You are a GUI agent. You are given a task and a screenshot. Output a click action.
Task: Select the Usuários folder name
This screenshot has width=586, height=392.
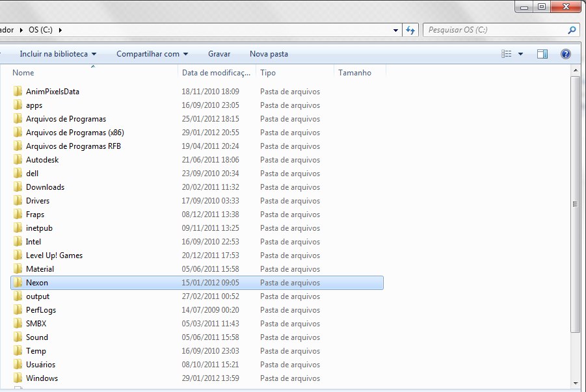(40, 364)
